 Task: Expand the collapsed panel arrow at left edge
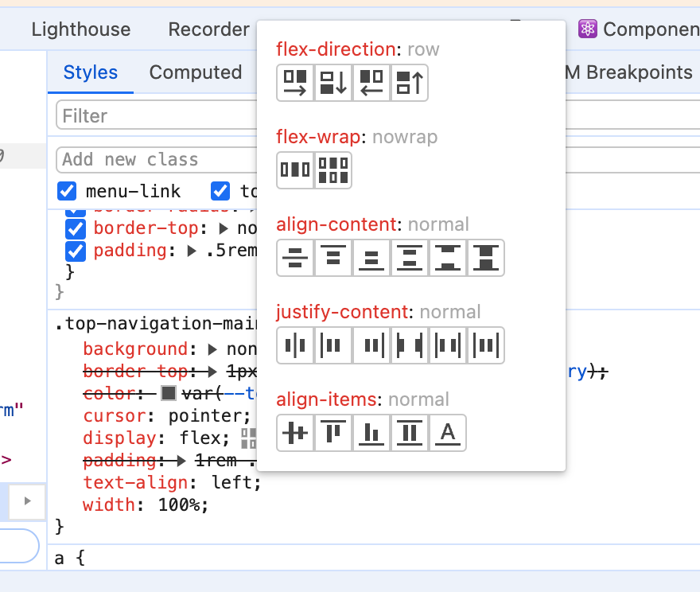[27, 501]
